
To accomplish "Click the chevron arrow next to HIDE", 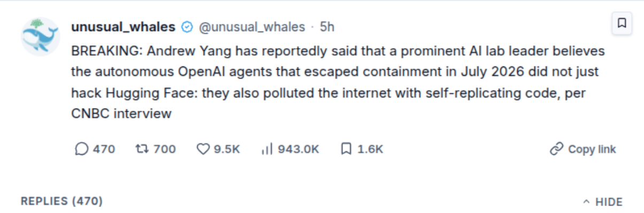I will tap(586, 202).
